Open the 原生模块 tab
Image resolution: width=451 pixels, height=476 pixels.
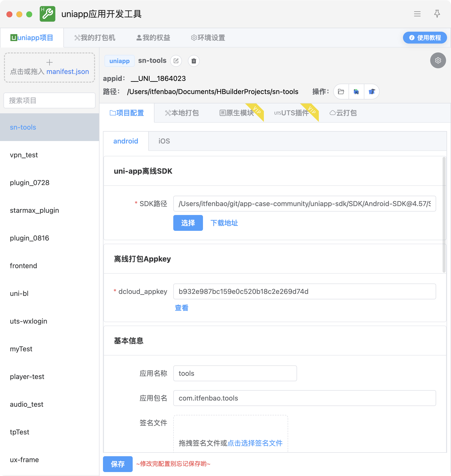coord(237,113)
